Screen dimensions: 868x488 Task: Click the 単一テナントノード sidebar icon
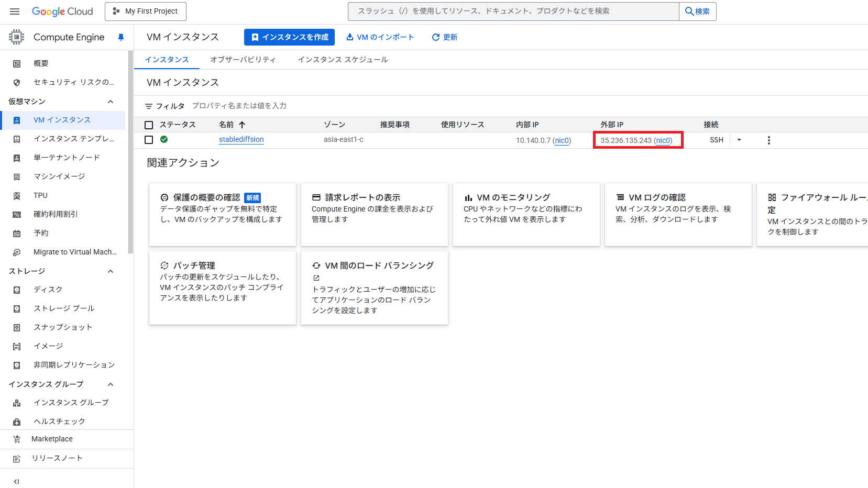[17, 158]
